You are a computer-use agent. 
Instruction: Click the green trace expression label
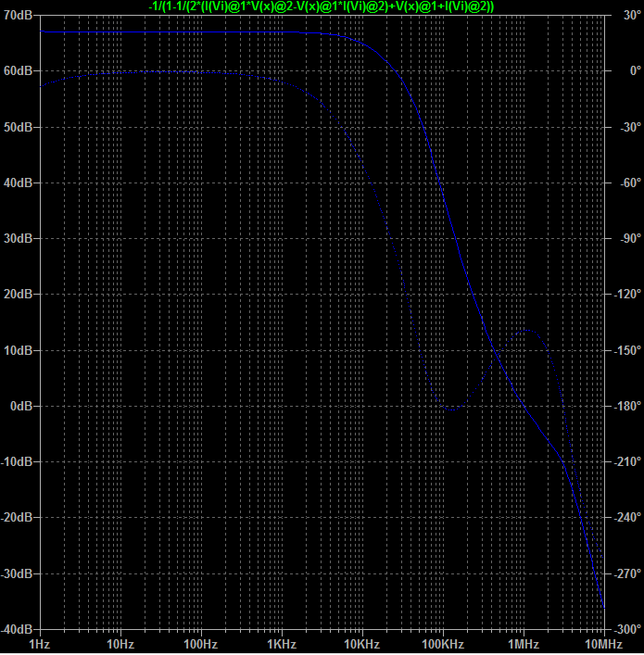(321, 6)
